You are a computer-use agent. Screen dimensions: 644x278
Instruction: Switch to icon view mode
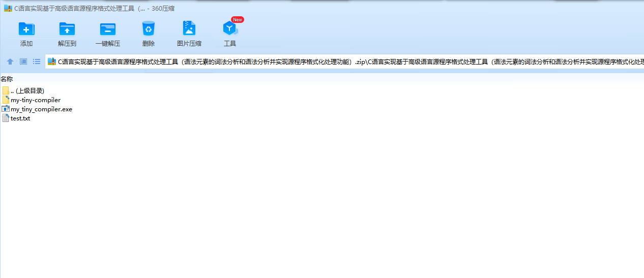(x=23, y=61)
